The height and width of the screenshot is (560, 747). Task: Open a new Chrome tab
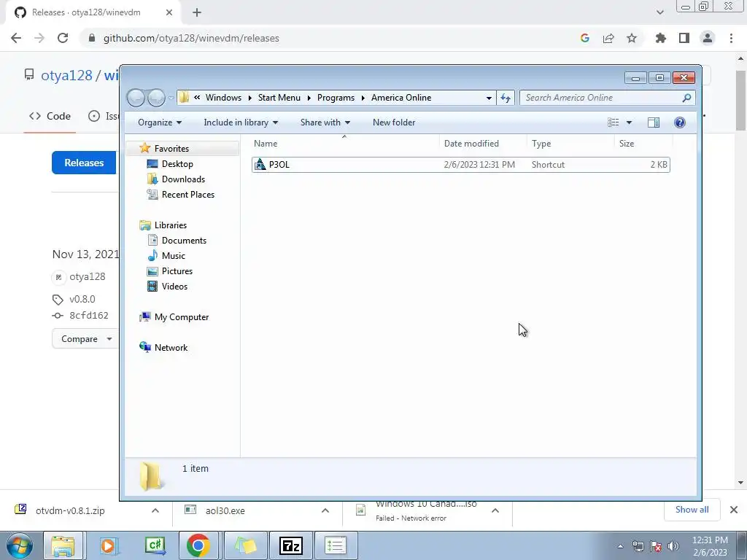coord(197,13)
